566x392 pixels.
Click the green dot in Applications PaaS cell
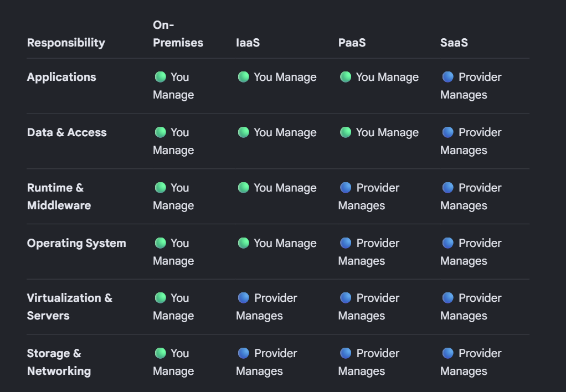point(346,77)
